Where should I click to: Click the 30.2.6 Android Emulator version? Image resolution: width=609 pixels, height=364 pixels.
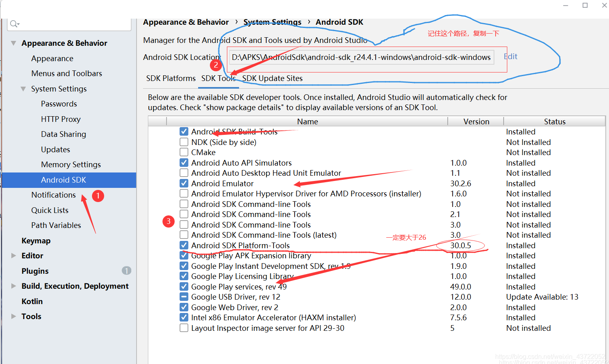coord(461,183)
